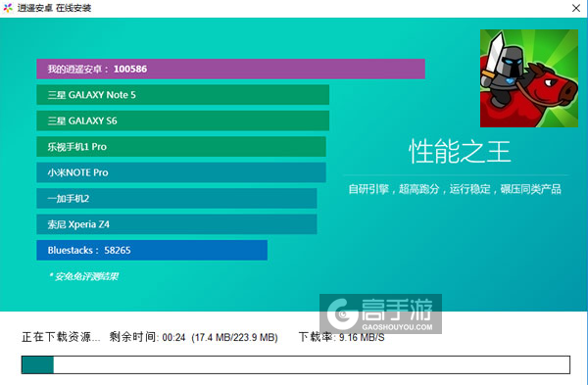Image resolution: width=588 pixels, height=385 pixels.
Task: Select the 三星 GALAXY Note 5 bar
Action: coord(183,95)
